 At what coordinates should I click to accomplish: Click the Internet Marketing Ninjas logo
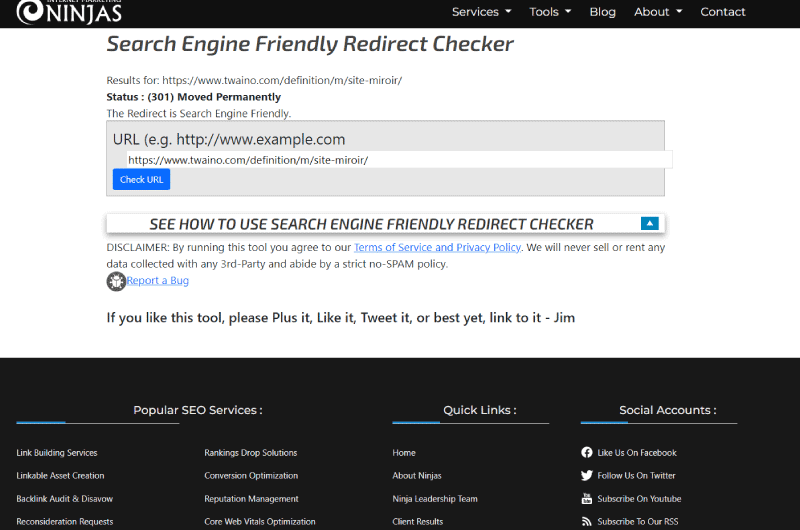(69, 12)
